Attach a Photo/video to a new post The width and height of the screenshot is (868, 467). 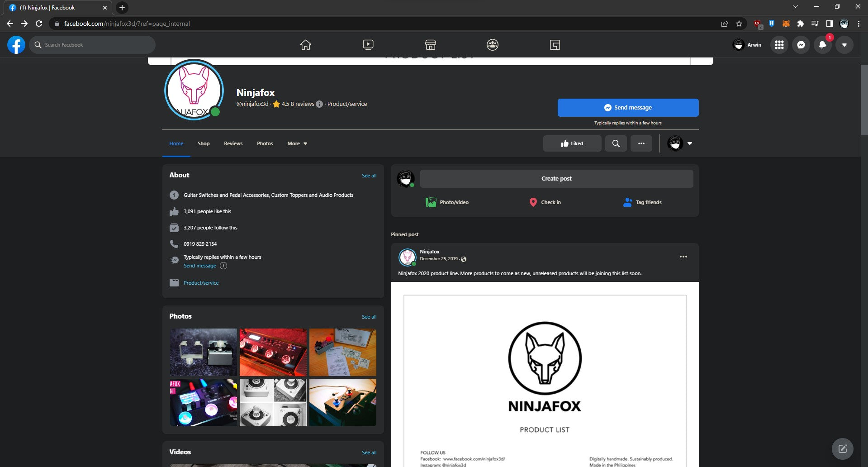coord(448,202)
